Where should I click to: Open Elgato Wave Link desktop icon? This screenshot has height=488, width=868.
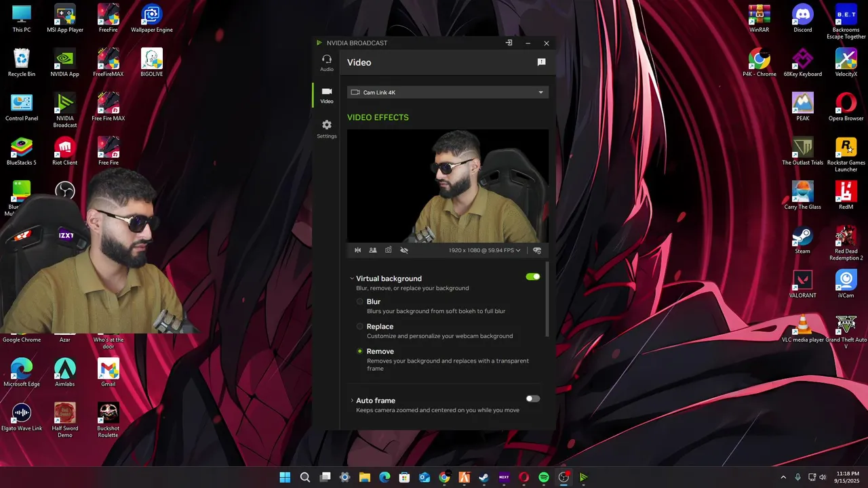tap(22, 417)
